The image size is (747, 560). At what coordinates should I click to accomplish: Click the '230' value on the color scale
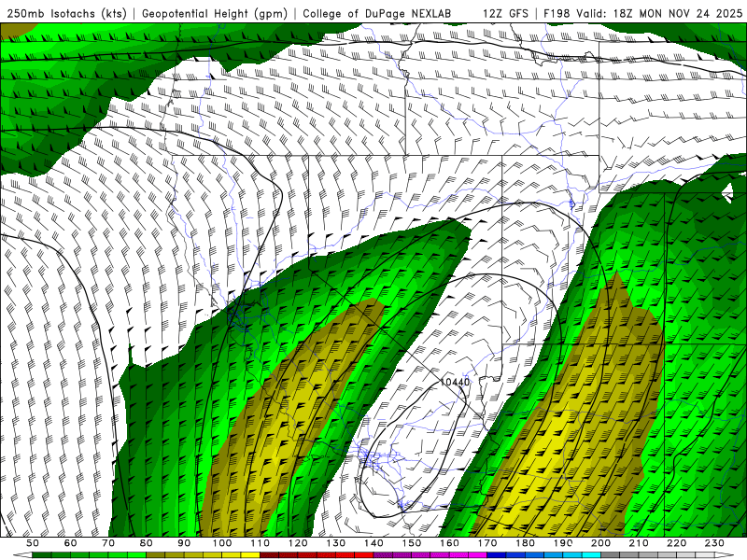[714, 543]
